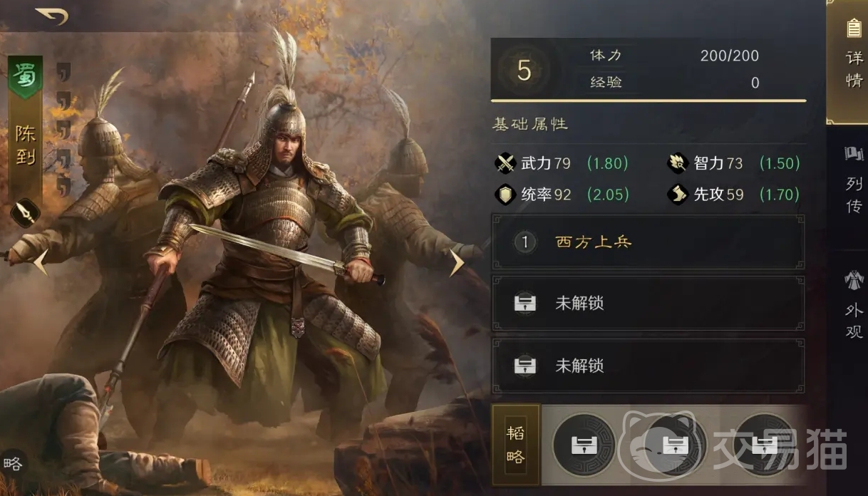The height and width of the screenshot is (496, 868).
Task: Tap the level 5 badge
Action: point(524,71)
